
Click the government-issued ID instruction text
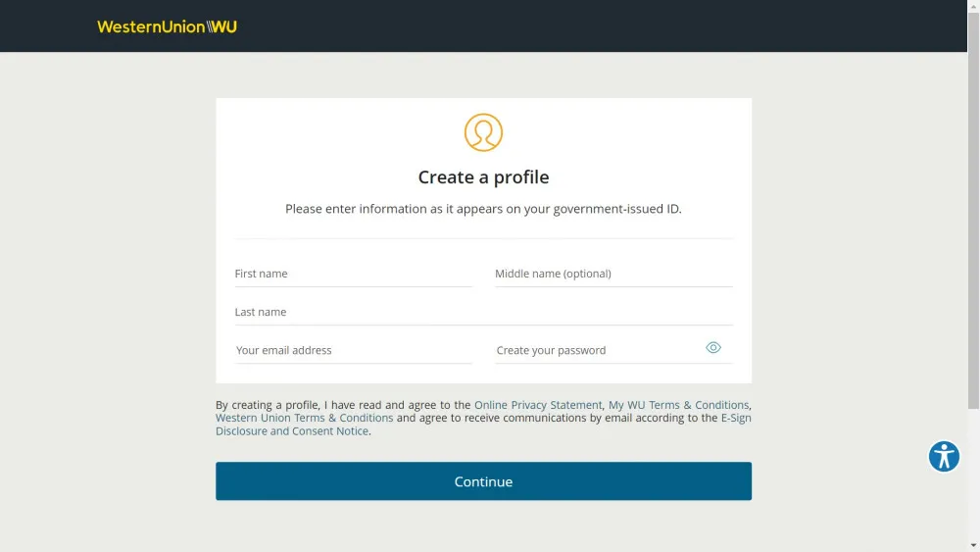coord(483,209)
